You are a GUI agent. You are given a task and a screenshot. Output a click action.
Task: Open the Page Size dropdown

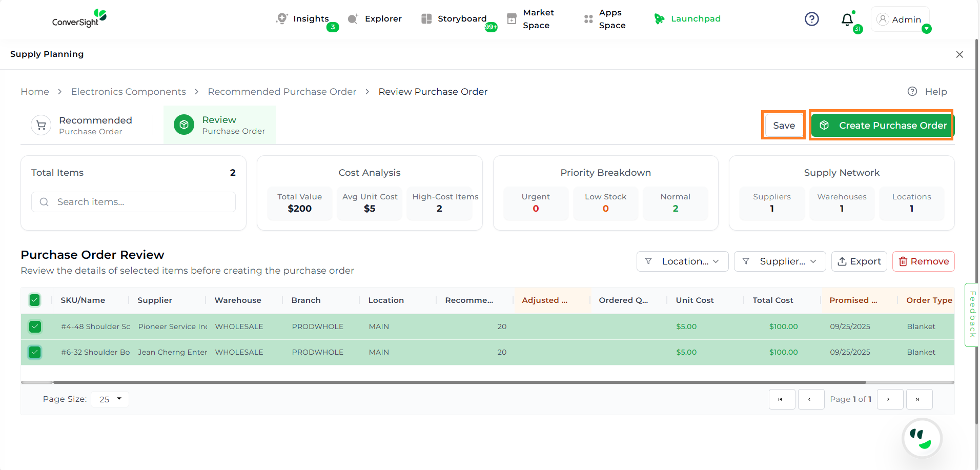[110, 399]
